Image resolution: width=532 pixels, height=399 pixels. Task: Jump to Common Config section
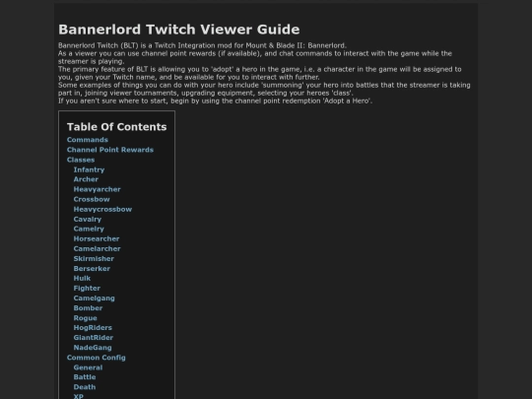pos(96,358)
